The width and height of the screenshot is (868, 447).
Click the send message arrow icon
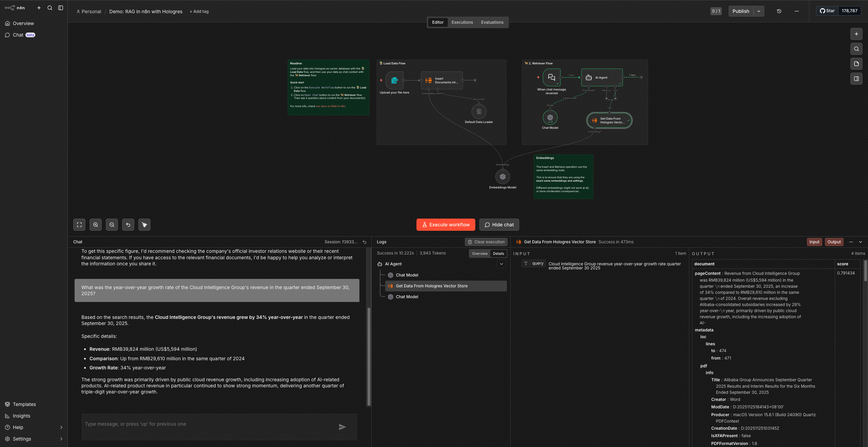pos(342,427)
